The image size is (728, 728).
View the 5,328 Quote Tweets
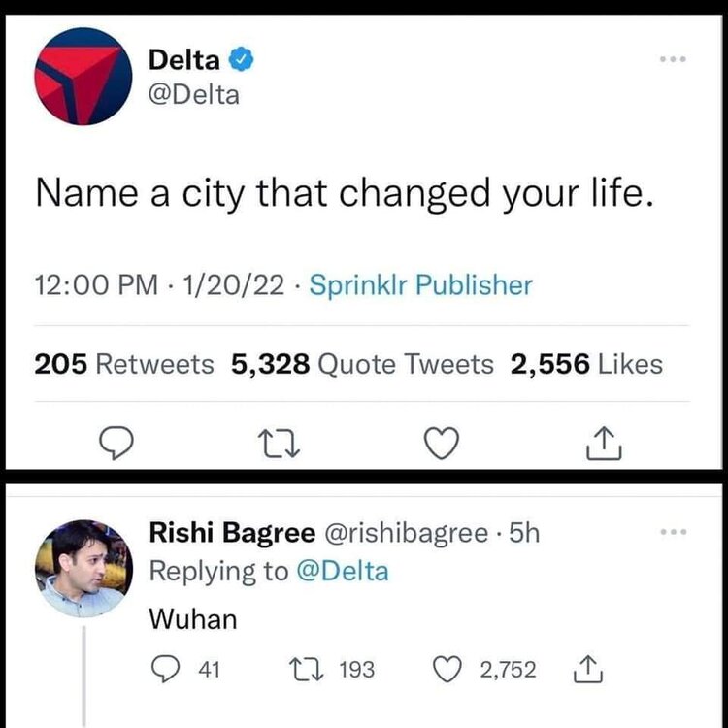point(362,364)
